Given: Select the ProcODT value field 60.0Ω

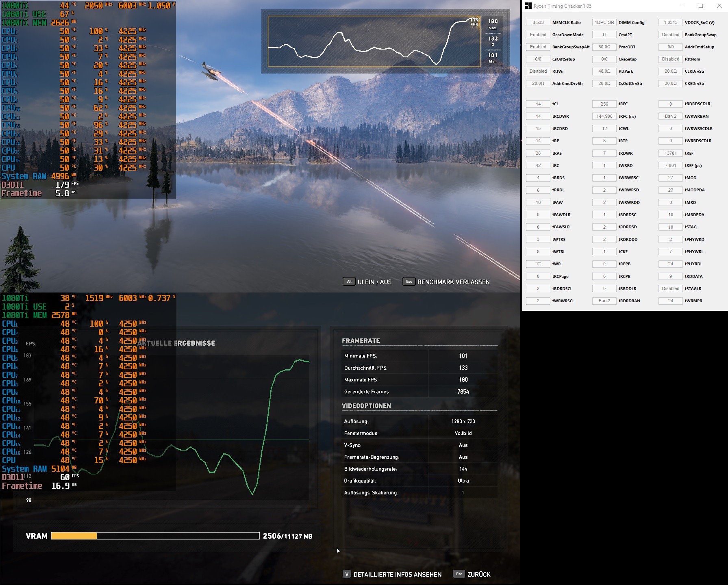Looking at the screenshot, I should [x=604, y=47].
